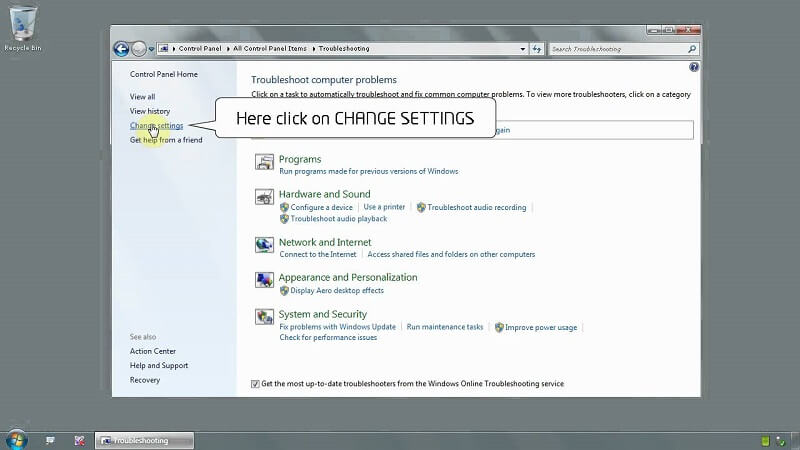Open the Programs category heading

click(300, 159)
